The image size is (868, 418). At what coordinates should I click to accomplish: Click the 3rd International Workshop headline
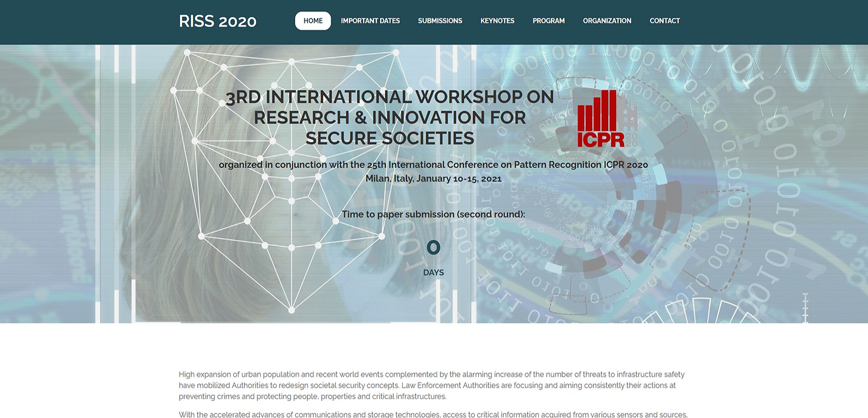point(389,117)
